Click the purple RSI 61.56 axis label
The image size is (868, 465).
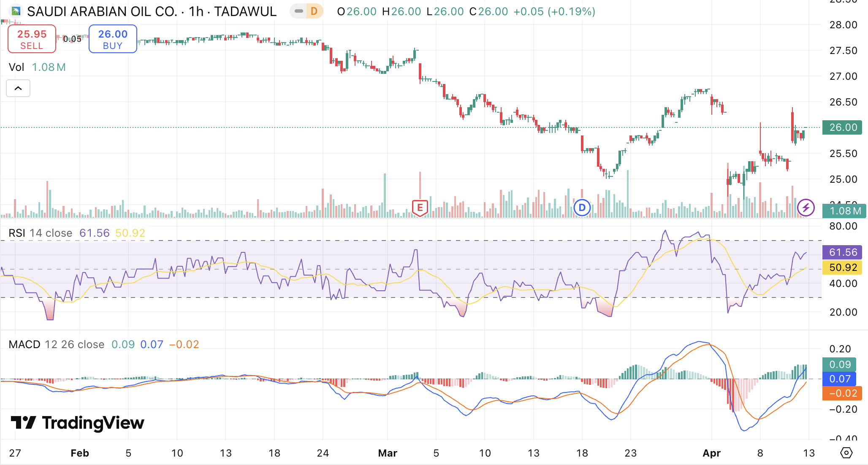(x=842, y=252)
